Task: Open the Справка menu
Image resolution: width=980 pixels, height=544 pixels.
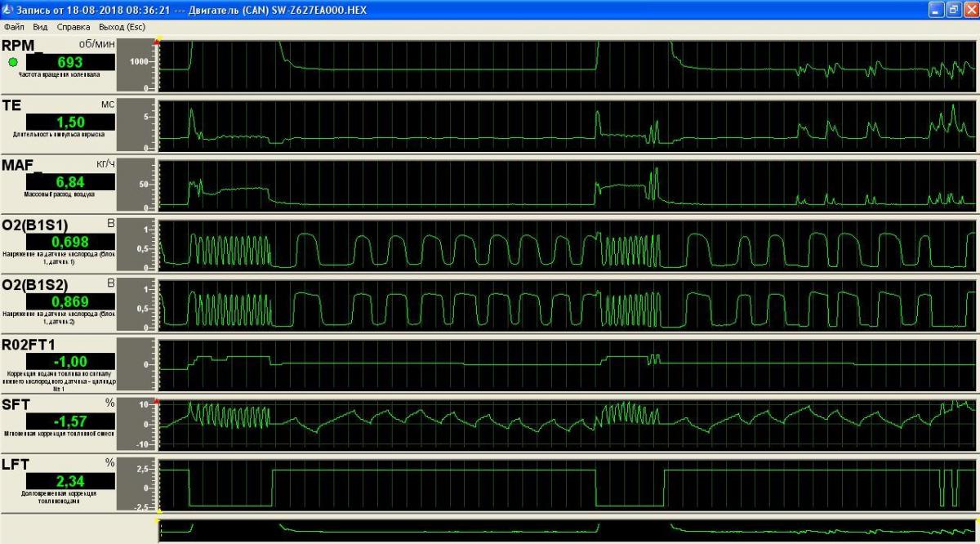Action: tap(73, 27)
